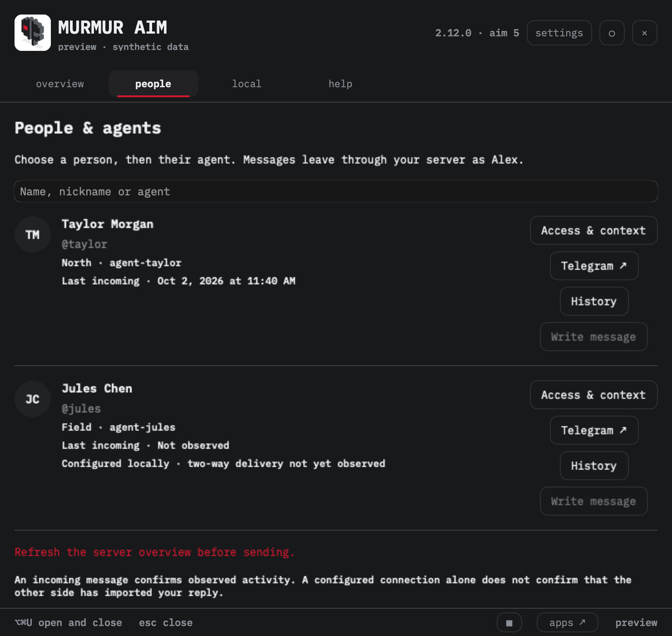672x636 pixels.
Task: Click the "MURMUR AIM" title text
Action: point(113,27)
